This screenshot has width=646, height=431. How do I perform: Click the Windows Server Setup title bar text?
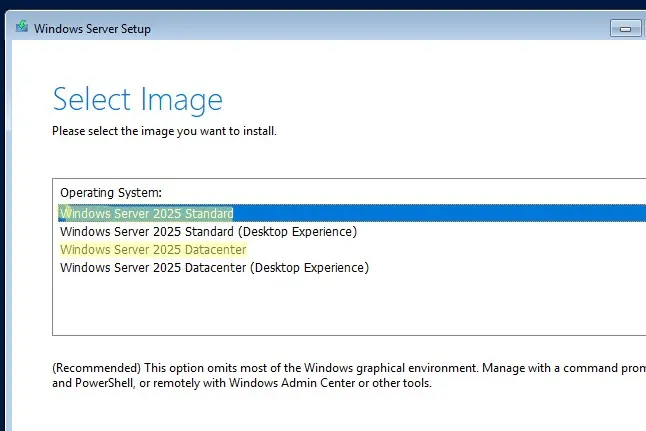pos(90,28)
